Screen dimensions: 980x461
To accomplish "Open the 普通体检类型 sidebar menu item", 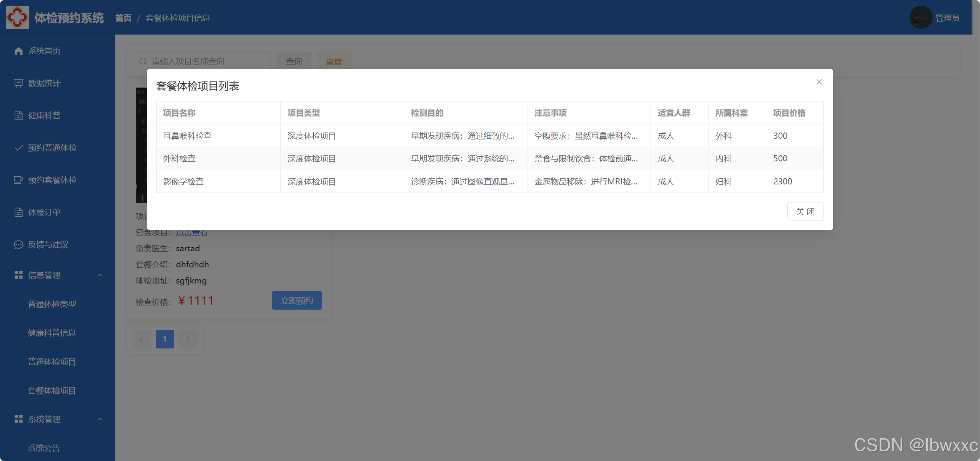I will pyautogui.click(x=52, y=304).
